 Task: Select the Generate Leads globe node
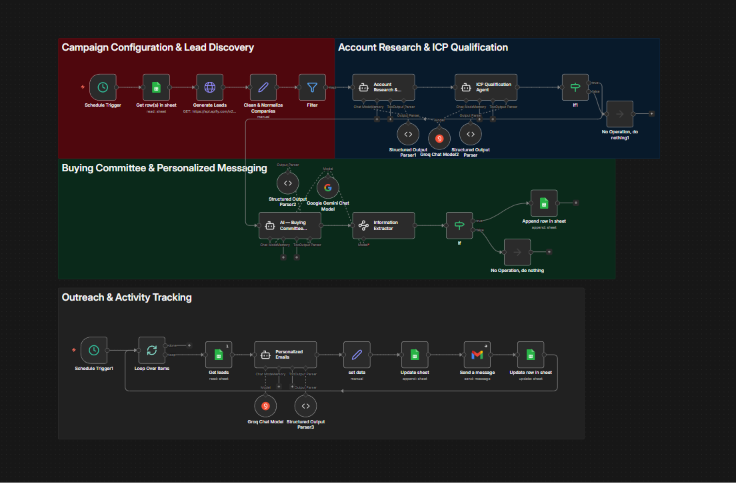(210, 87)
